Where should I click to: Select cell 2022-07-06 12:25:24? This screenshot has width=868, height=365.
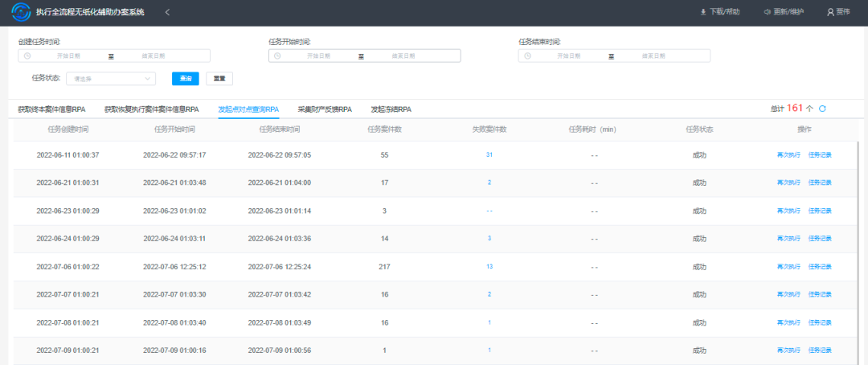pos(280,266)
